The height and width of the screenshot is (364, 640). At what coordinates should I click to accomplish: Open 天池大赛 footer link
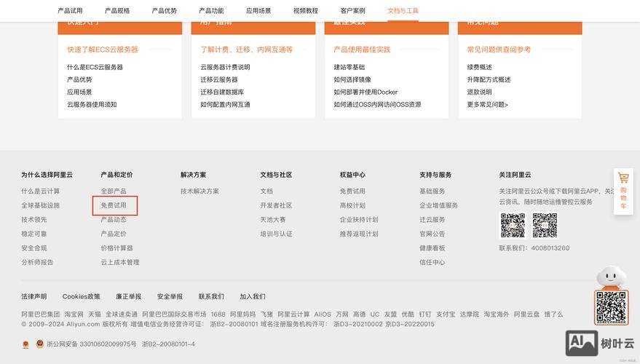(272, 220)
